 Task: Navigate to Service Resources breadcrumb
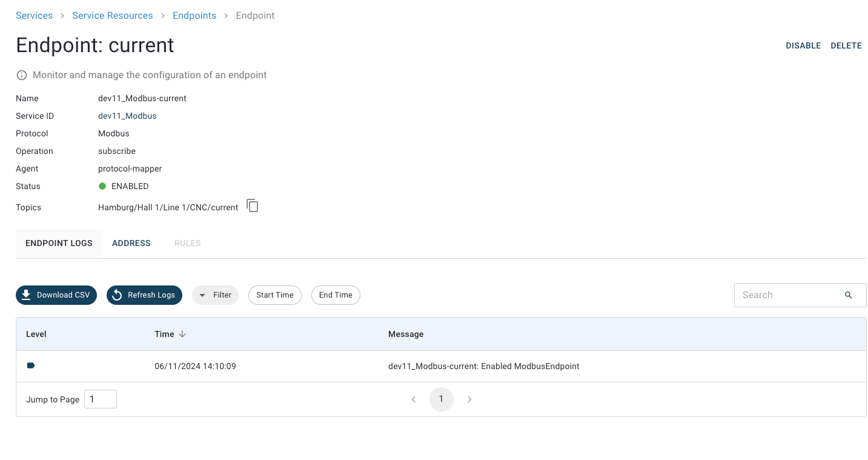click(113, 16)
